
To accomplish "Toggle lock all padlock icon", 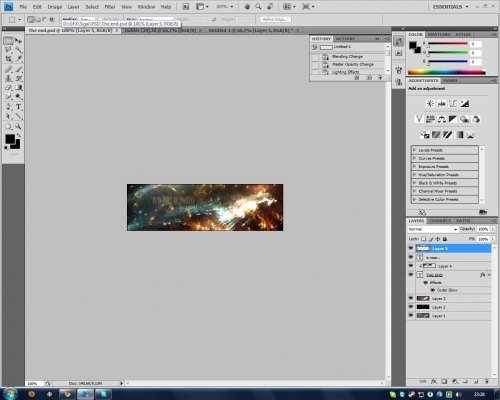I will (x=445, y=239).
